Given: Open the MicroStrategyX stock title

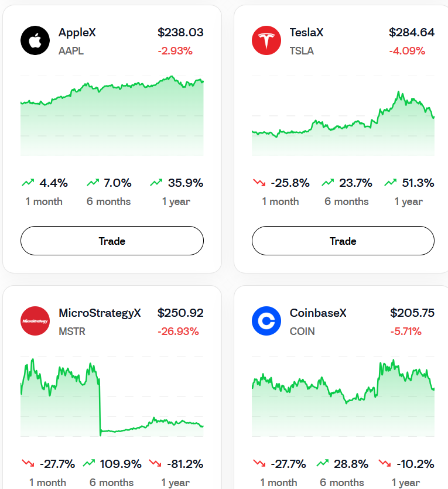Looking at the screenshot, I should (100, 313).
